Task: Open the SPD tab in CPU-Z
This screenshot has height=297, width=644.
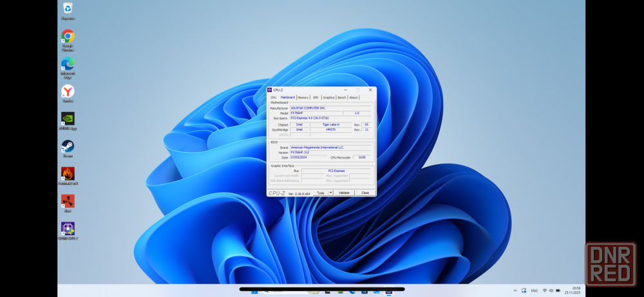Action: pos(316,97)
